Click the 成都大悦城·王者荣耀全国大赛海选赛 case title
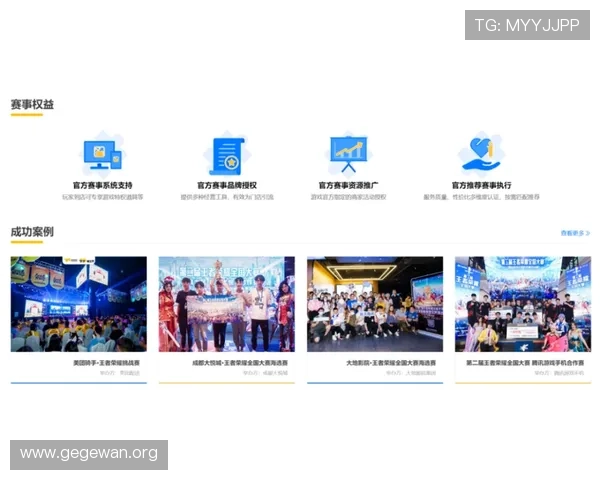 click(240, 362)
